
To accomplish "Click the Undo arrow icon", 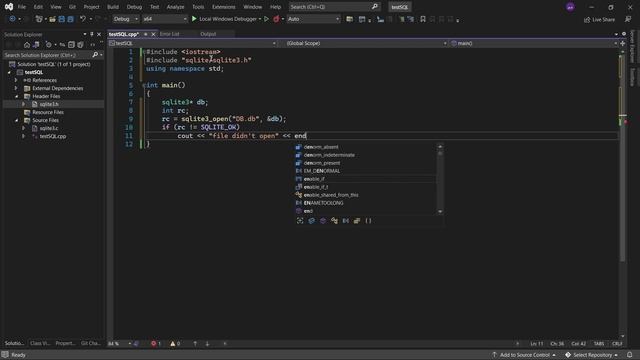I will pyautogui.click(x=83, y=19).
